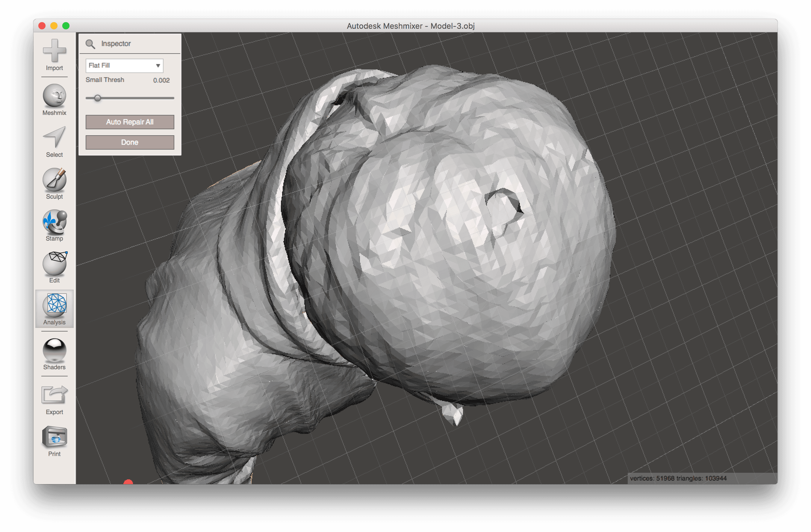811x532 pixels.
Task: Expand the Flat Fill mode dropdown
Action: click(x=124, y=65)
